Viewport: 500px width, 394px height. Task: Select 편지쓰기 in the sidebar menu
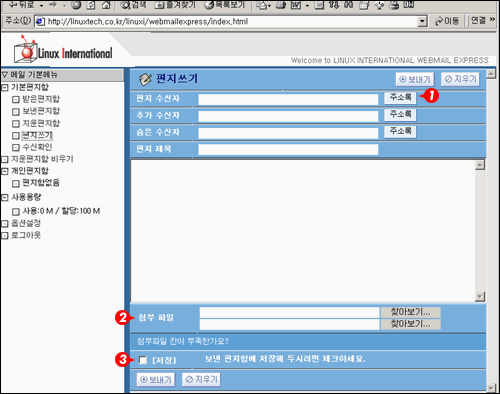[x=37, y=135]
